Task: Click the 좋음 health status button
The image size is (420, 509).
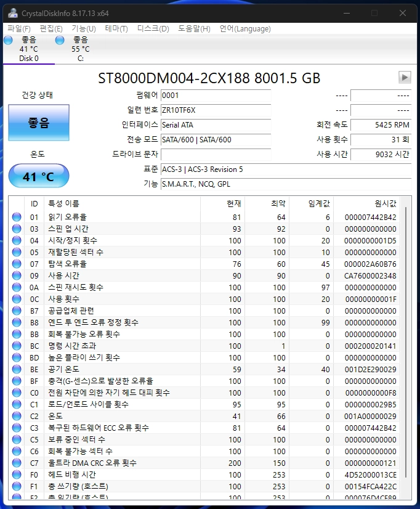Action: coord(39,123)
